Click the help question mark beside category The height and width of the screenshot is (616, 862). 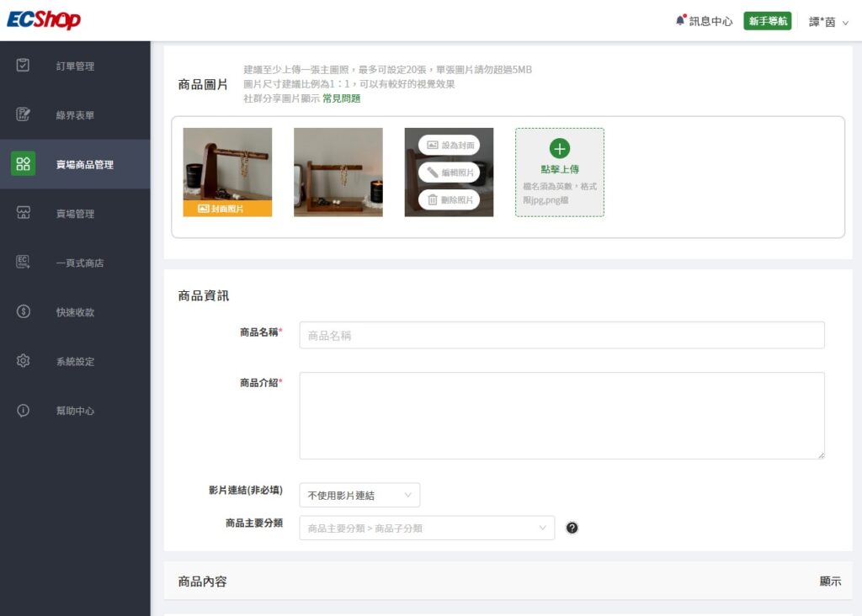tap(572, 528)
